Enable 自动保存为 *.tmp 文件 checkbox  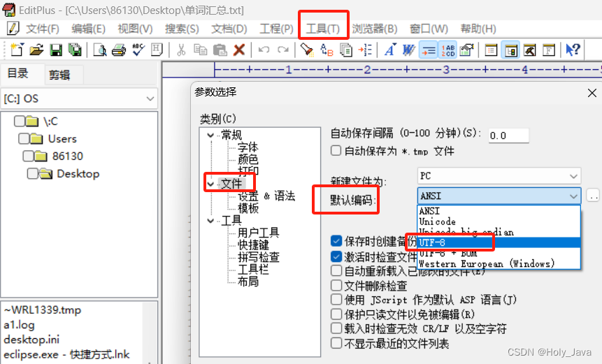336,151
